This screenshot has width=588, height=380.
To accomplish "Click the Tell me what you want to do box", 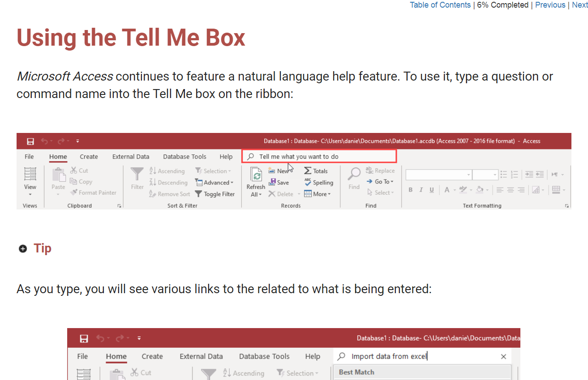I will click(x=319, y=156).
